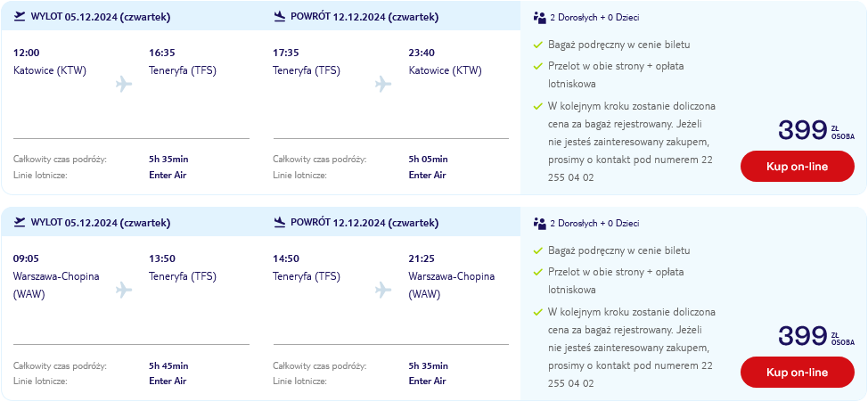
Task: Click the WYLOT 05.12.2024 header in first offer
Action: tap(101, 17)
